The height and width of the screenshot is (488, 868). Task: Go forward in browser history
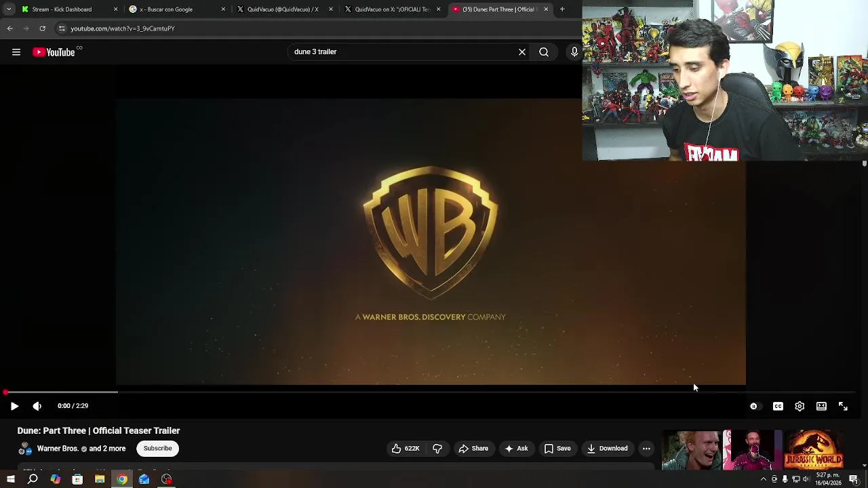point(26,28)
